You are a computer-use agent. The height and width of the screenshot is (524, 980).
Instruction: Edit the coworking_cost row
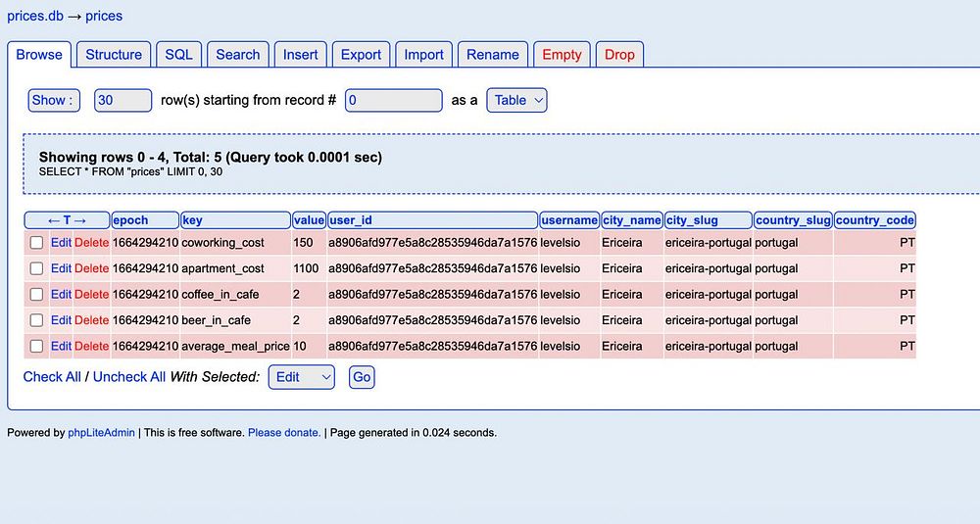61,242
